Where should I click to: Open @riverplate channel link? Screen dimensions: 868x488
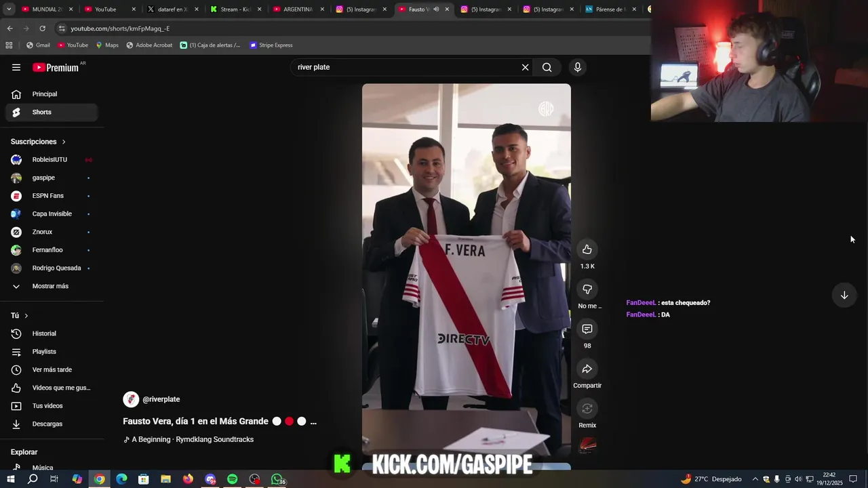pos(161,399)
